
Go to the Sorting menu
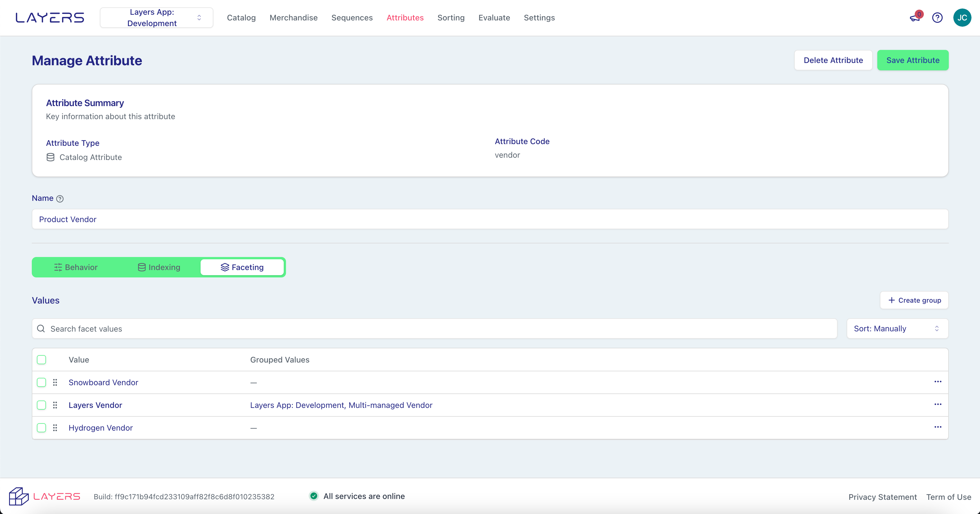(451, 18)
